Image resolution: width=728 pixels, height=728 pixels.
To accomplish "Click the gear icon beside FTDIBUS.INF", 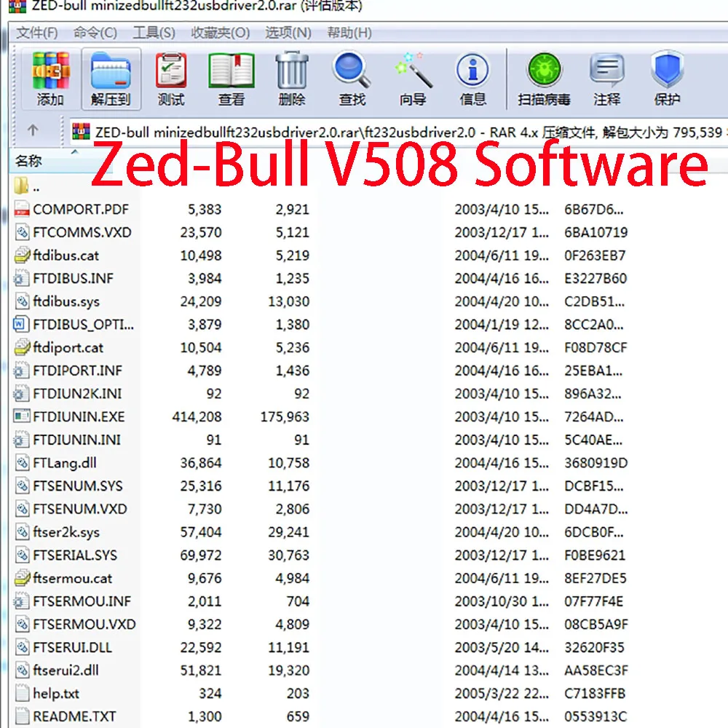I will [x=21, y=278].
